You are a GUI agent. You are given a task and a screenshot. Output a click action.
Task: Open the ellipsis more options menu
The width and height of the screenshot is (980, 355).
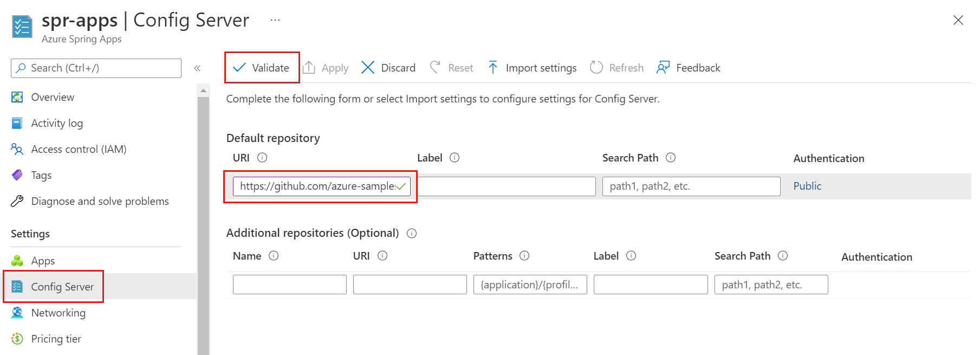click(x=275, y=20)
